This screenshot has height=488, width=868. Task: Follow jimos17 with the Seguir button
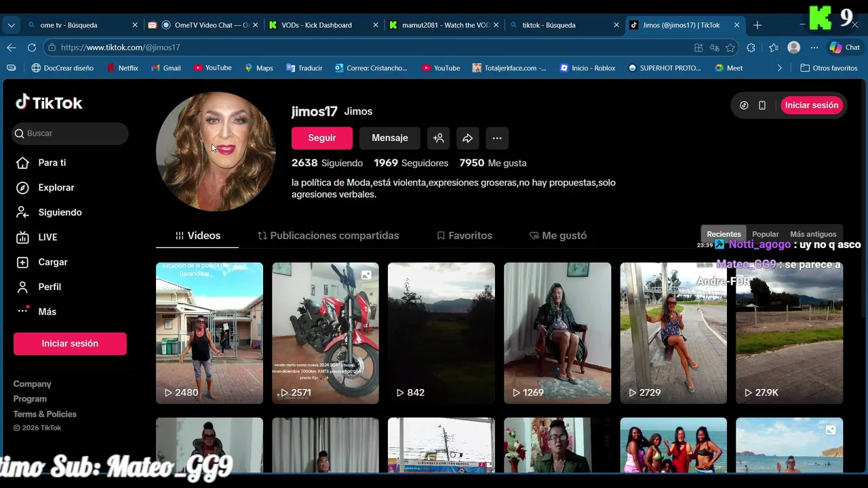point(322,138)
